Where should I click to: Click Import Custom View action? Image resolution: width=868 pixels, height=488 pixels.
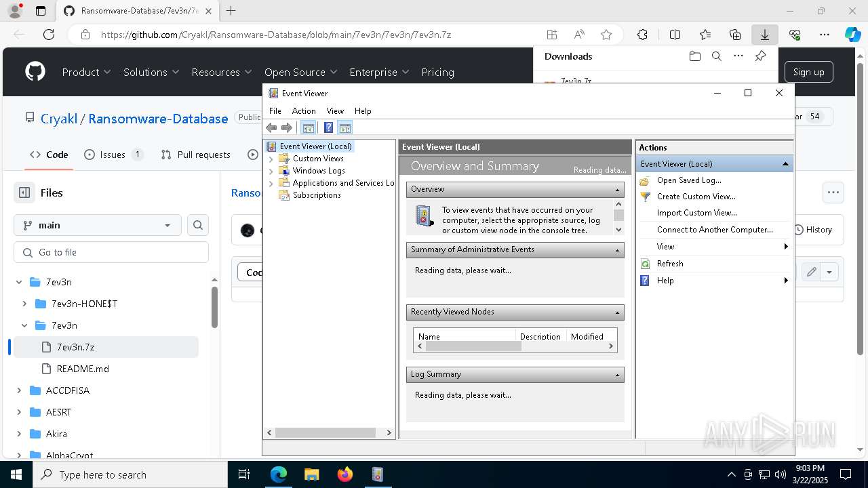[696, 212]
